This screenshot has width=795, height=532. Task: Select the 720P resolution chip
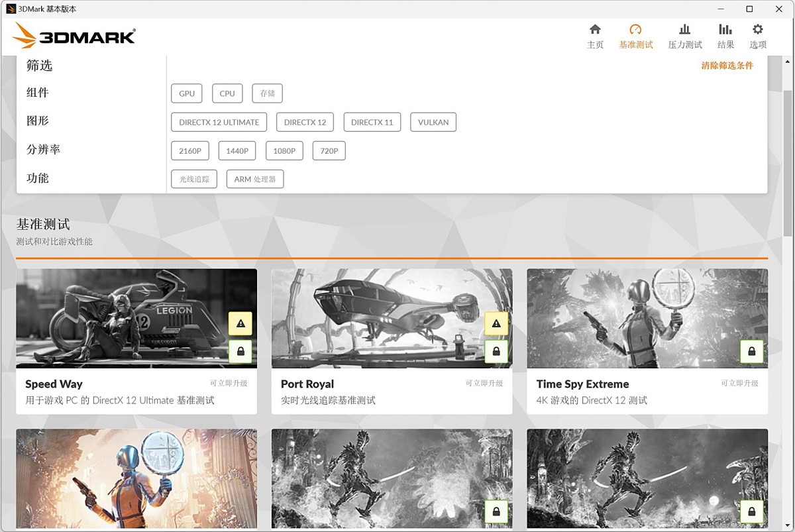click(x=329, y=150)
